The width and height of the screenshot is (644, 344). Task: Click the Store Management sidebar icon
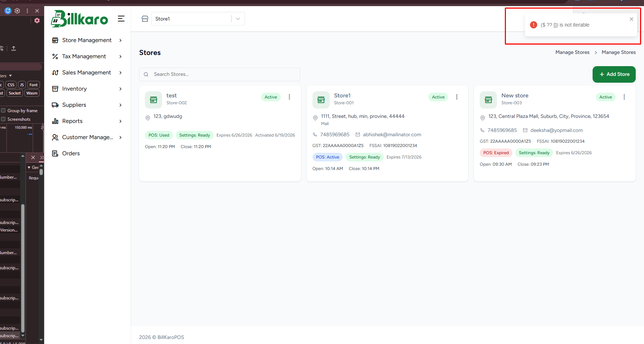pos(55,40)
